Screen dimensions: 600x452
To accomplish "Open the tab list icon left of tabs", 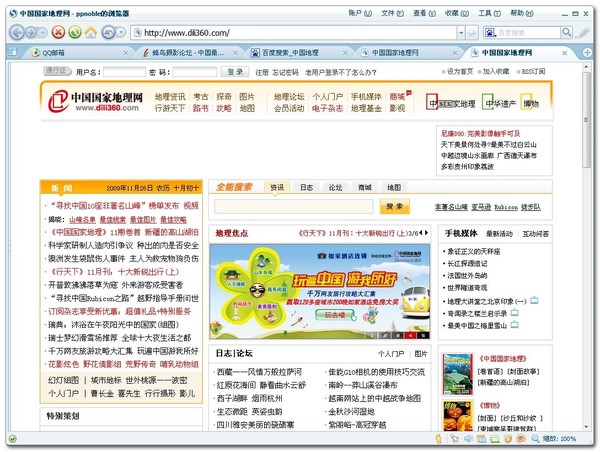I will tap(13, 52).
